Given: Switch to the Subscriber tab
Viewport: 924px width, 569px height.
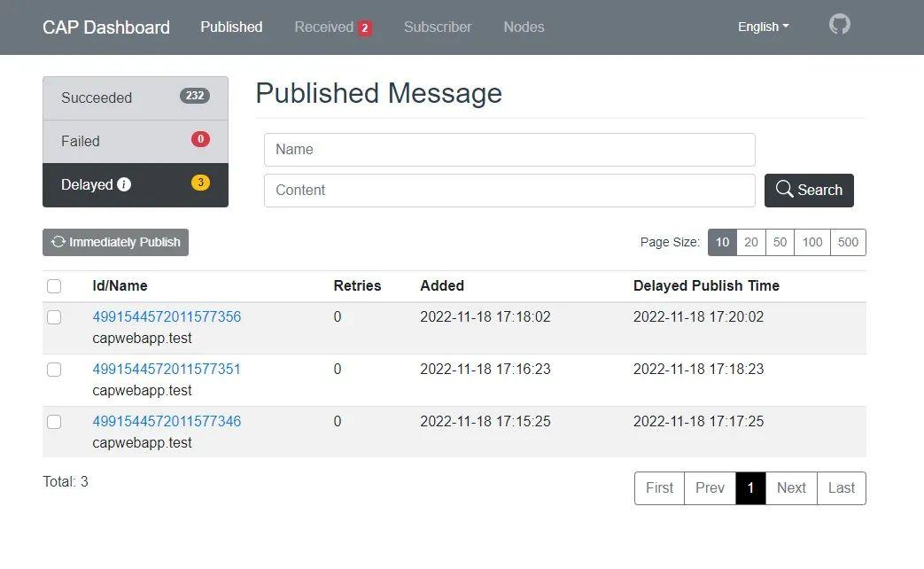Looking at the screenshot, I should (x=438, y=27).
